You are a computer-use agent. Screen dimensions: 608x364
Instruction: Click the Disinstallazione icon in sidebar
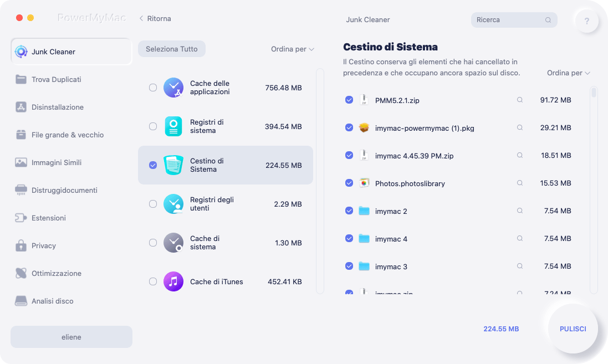pos(21,107)
